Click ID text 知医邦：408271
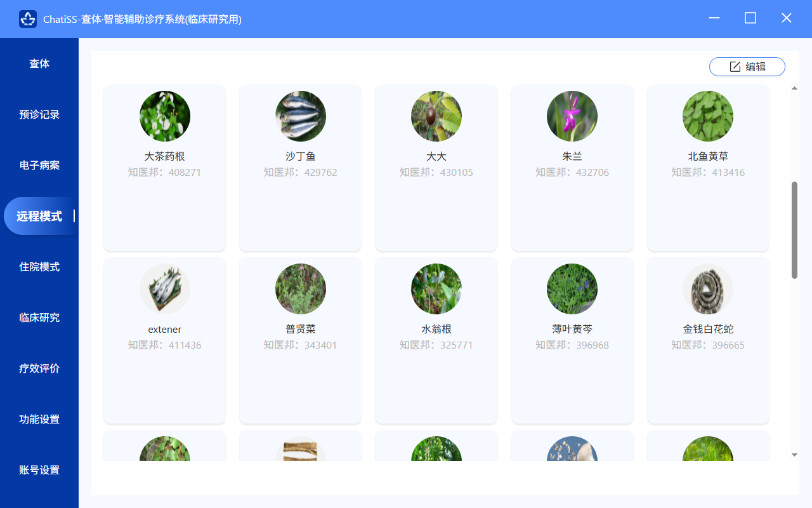812x508 pixels. tap(165, 172)
